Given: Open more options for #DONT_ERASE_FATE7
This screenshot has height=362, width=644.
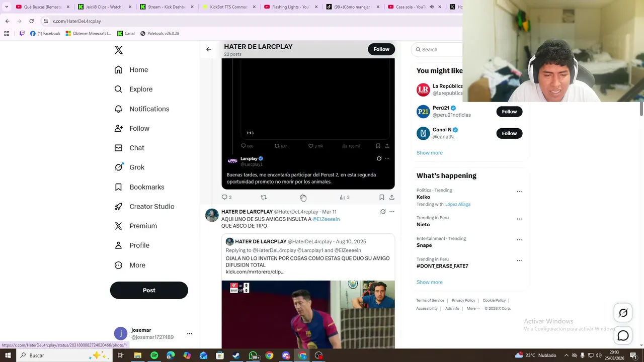Looking at the screenshot, I should coord(519,261).
